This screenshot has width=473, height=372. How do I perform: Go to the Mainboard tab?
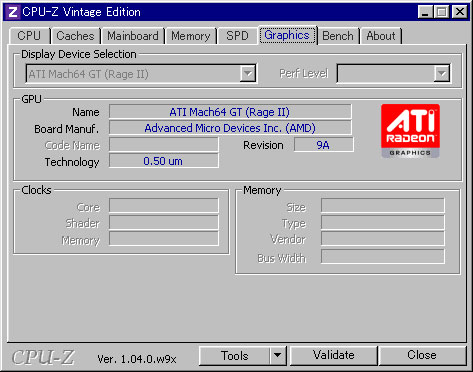coord(133,36)
